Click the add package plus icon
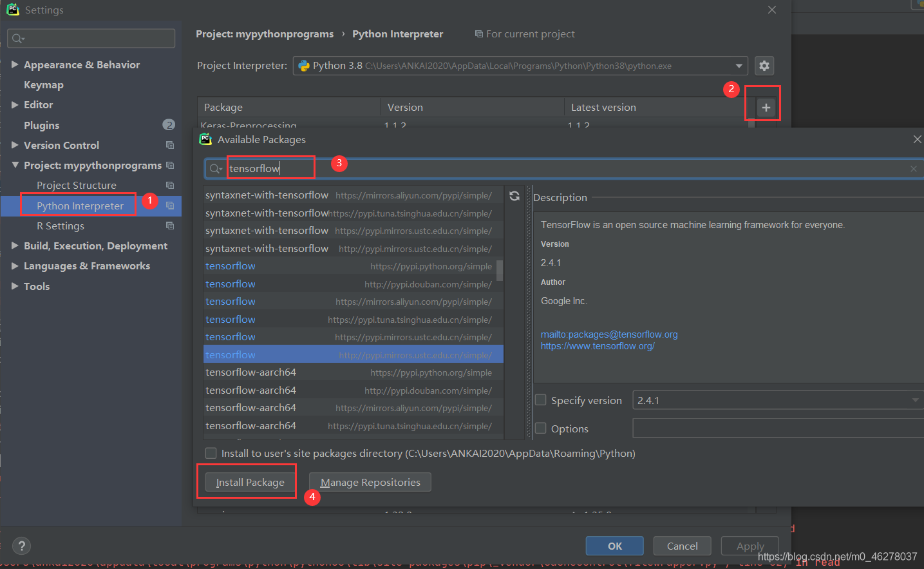 [766, 108]
